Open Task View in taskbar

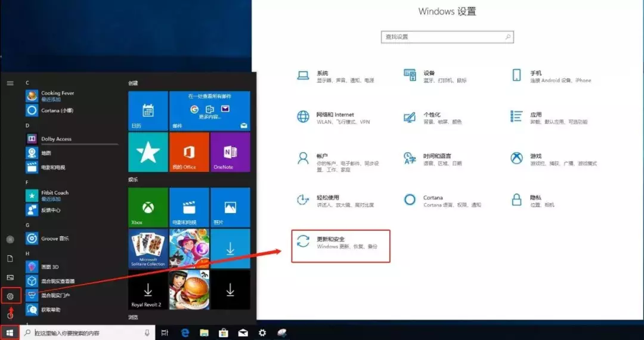point(165,333)
